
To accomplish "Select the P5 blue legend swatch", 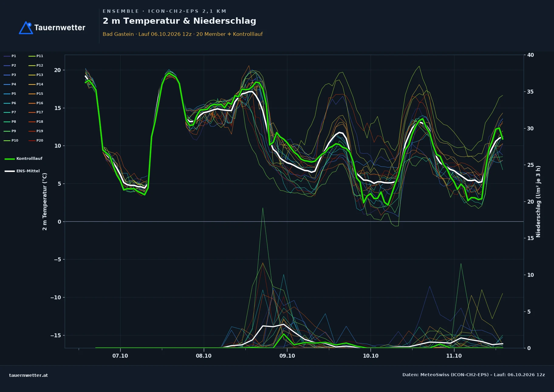I will click(7, 94).
